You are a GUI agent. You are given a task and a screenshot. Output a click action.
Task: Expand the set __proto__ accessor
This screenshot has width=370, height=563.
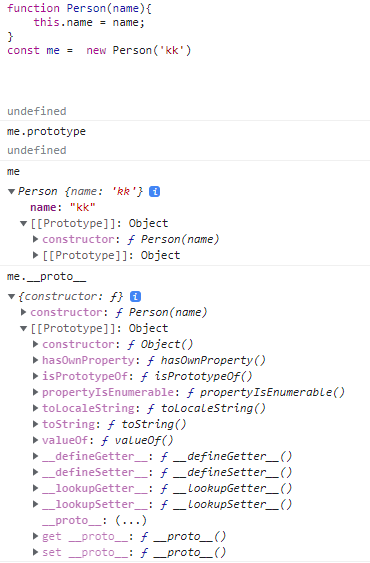(x=35, y=552)
